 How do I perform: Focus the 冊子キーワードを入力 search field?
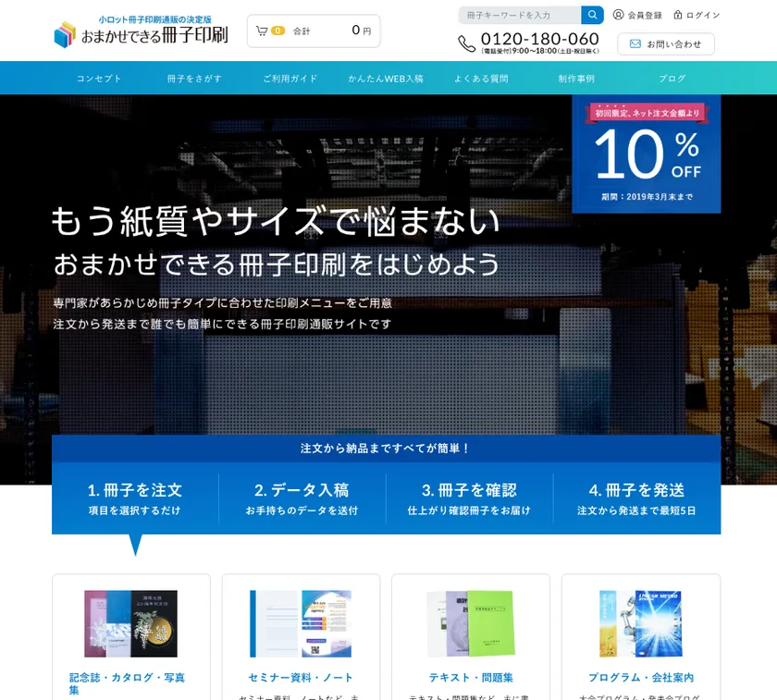pos(519,15)
